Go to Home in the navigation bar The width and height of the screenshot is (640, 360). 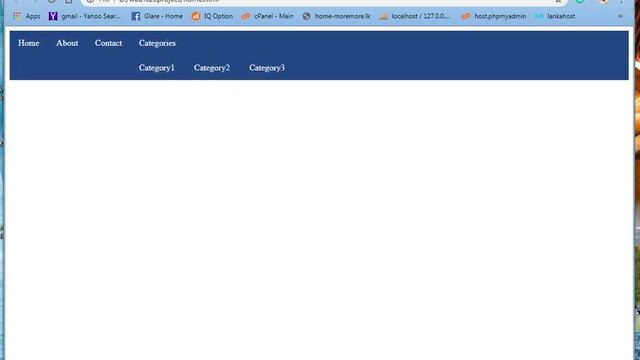pyautogui.click(x=29, y=43)
